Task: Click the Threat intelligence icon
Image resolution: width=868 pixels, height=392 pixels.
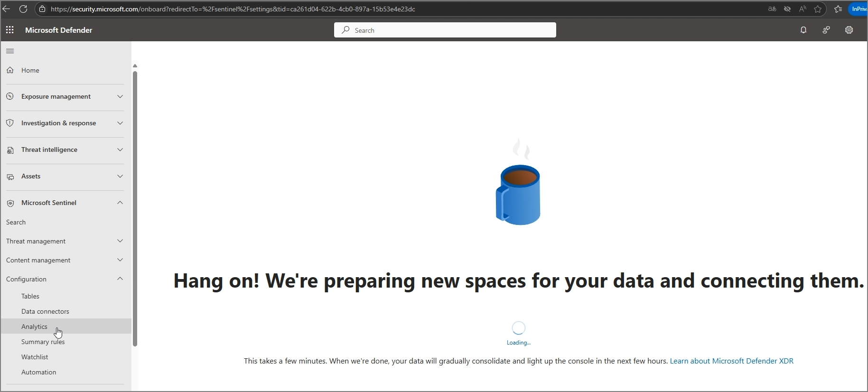Action: pyautogui.click(x=10, y=150)
